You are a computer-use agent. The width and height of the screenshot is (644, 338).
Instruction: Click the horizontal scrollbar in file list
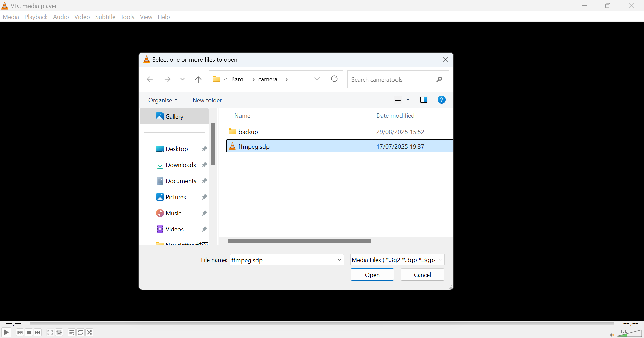[300, 241]
